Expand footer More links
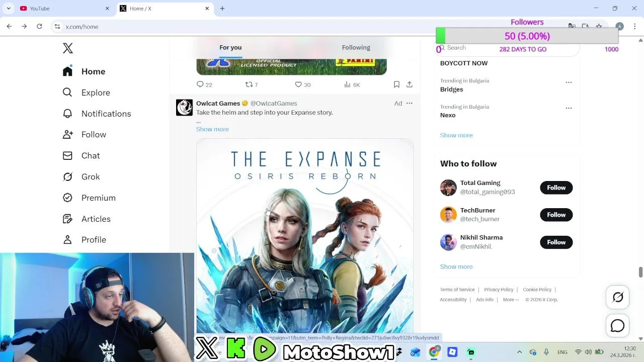The image size is (644, 362). click(x=511, y=300)
